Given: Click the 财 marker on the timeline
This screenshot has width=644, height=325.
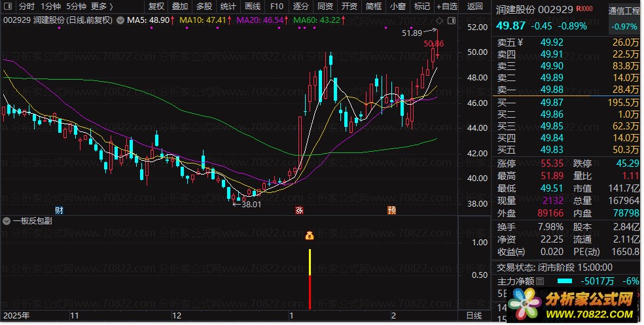Looking at the screenshot, I should coord(59,211).
